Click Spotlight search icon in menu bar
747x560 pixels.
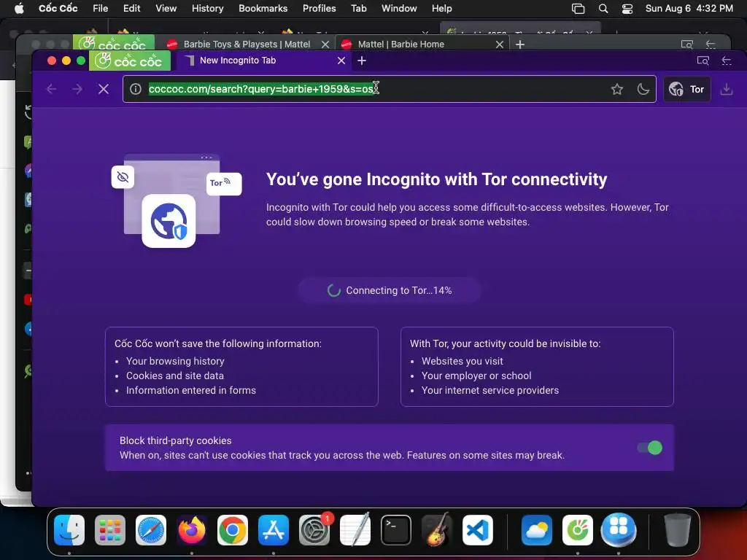603,9
